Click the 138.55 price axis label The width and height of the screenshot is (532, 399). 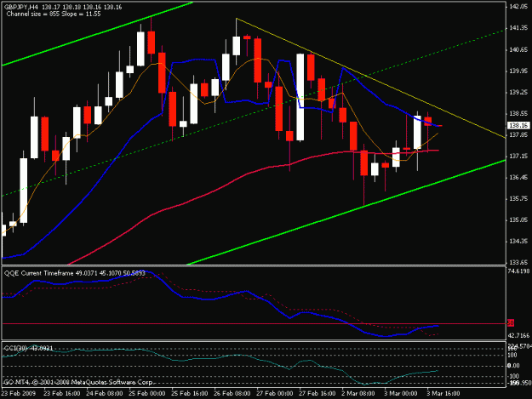[x=518, y=113]
